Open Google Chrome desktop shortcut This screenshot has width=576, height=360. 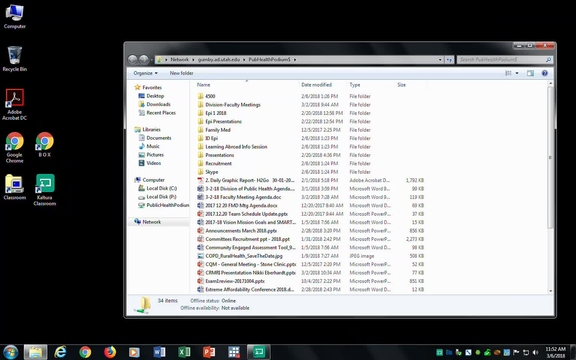[x=15, y=147]
